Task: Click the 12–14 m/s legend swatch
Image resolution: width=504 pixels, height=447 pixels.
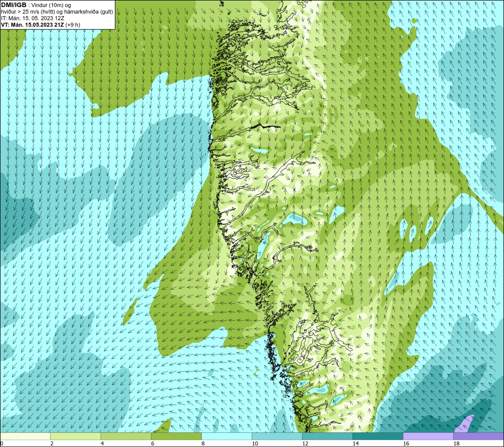Action: coord(327,436)
